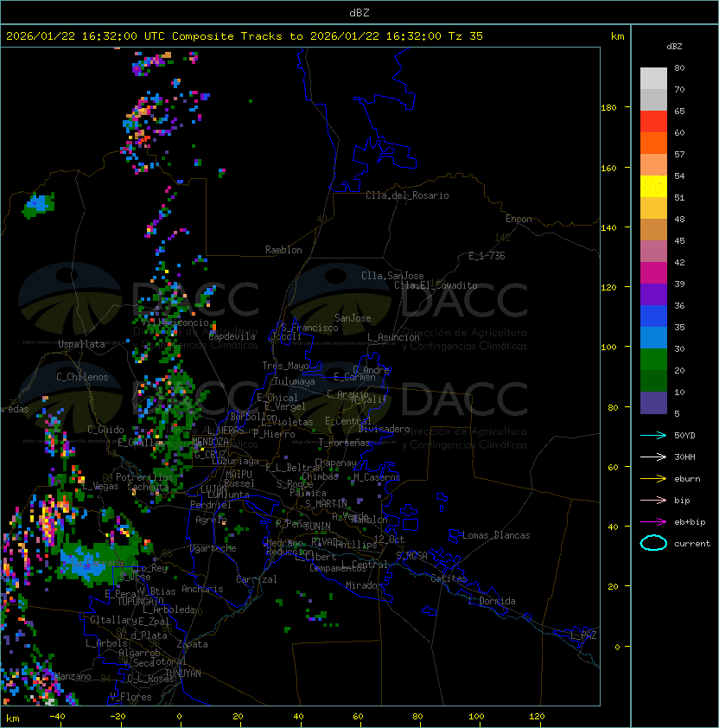Click the cyan 50YD arrow legend icon
This screenshot has height=728, width=719.
coord(653,435)
